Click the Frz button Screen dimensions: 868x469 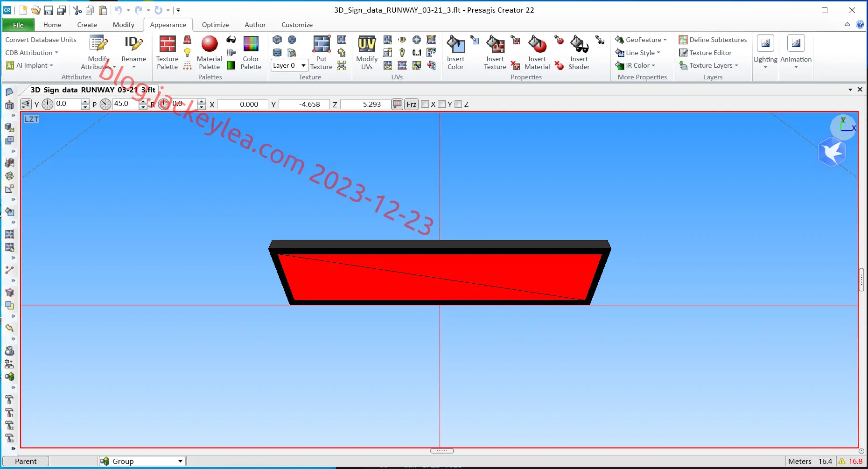411,104
